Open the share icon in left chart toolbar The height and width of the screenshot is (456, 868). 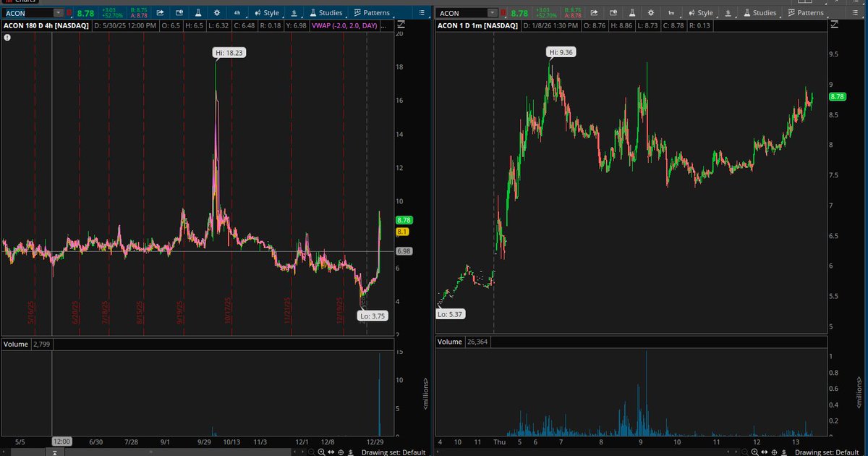pyautogui.click(x=160, y=13)
